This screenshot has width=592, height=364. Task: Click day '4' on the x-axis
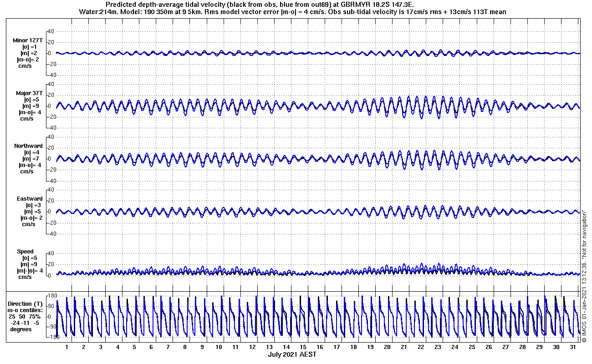click(x=117, y=347)
